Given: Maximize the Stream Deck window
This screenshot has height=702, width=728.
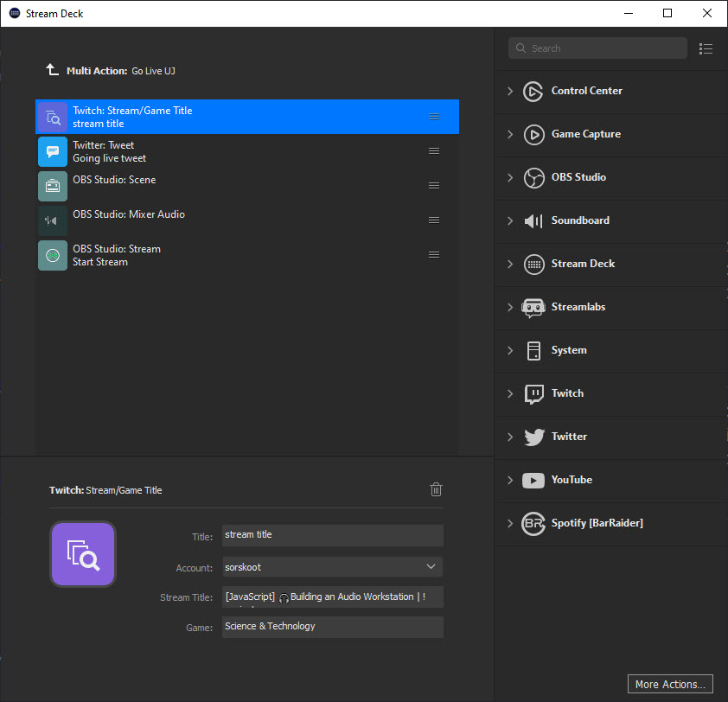Looking at the screenshot, I should [667, 13].
